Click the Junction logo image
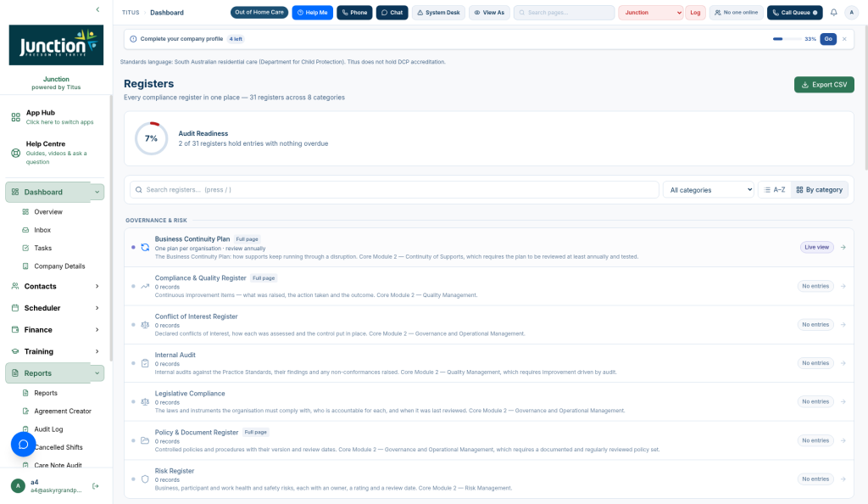 click(x=56, y=45)
